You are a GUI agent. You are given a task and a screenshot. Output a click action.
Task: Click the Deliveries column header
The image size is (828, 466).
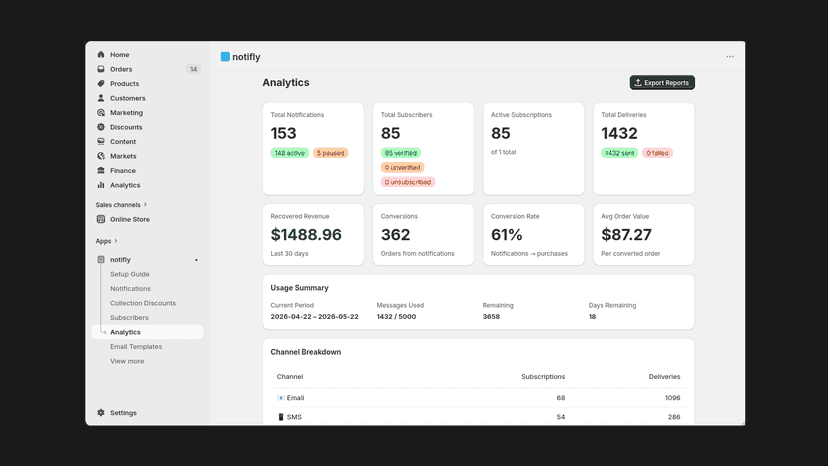click(664, 377)
